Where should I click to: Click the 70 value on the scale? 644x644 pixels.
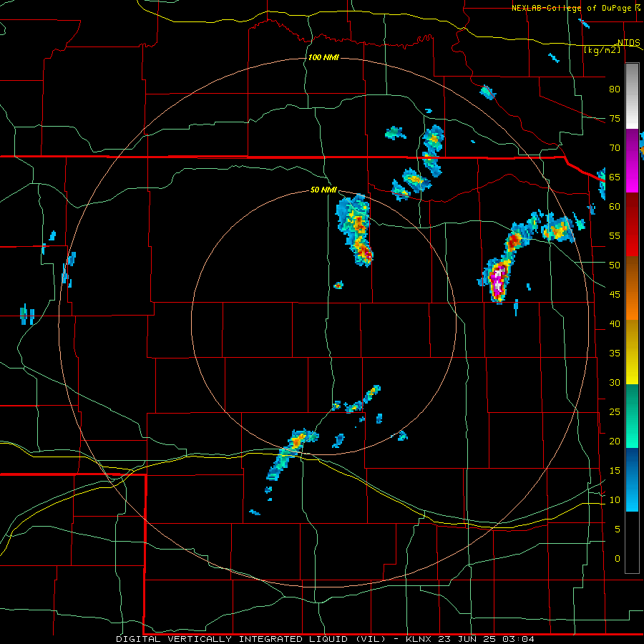[615, 148]
